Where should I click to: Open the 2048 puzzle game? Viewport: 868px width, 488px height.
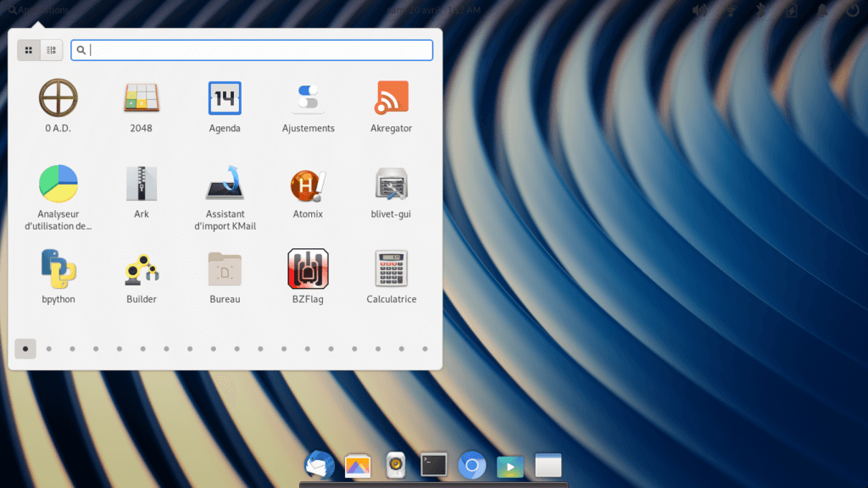(x=142, y=106)
